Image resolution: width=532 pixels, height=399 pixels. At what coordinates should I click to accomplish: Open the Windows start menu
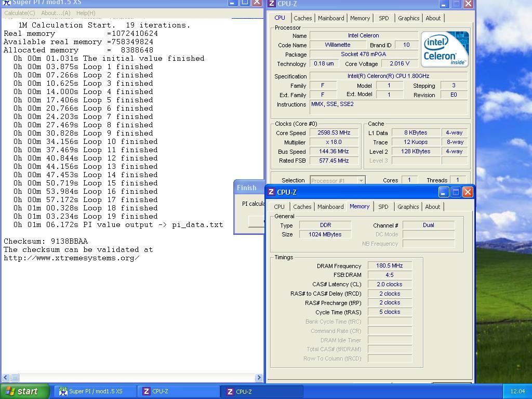[x=24, y=391]
